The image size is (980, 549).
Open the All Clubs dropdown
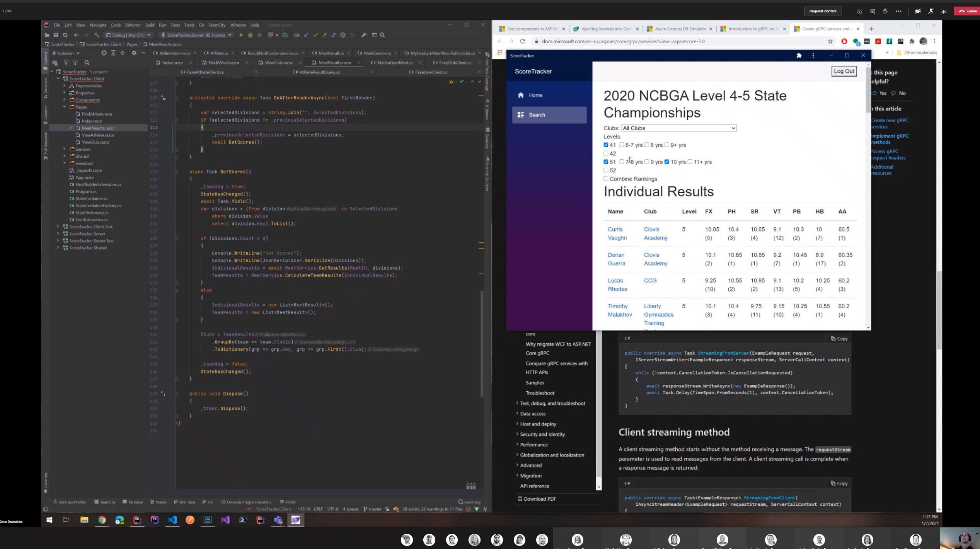tap(678, 128)
